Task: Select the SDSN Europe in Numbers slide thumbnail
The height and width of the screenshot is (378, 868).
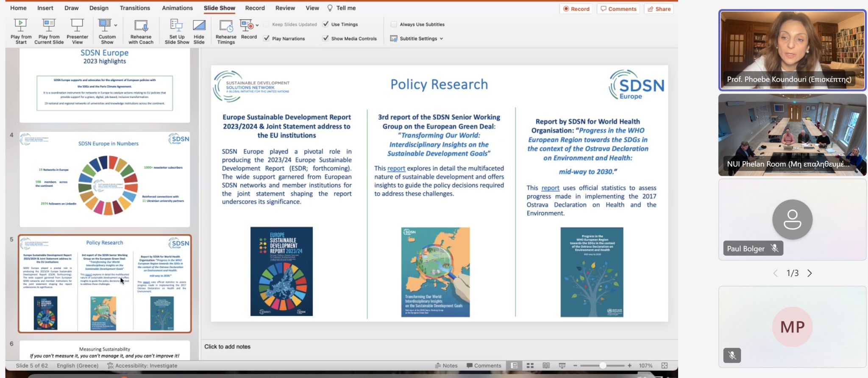Action: (x=105, y=179)
